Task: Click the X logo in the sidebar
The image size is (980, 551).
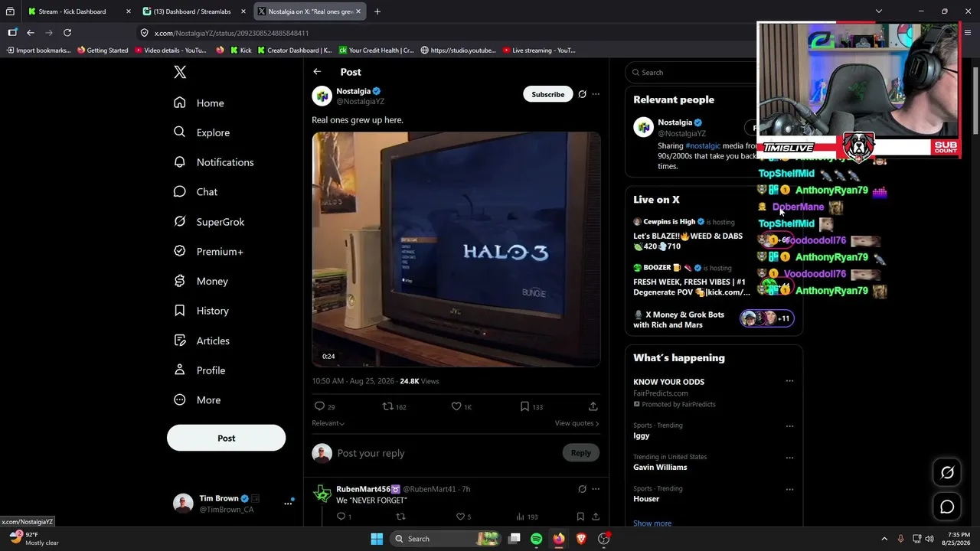Action: pos(180,72)
